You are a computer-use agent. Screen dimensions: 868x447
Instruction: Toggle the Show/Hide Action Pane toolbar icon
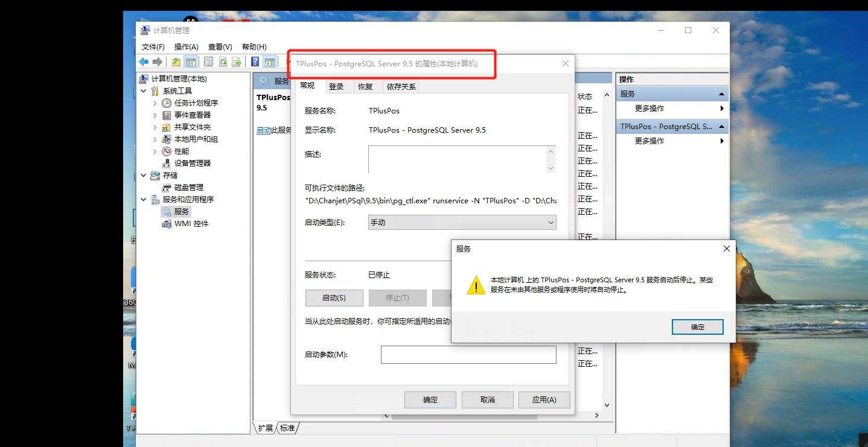(270, 62)
